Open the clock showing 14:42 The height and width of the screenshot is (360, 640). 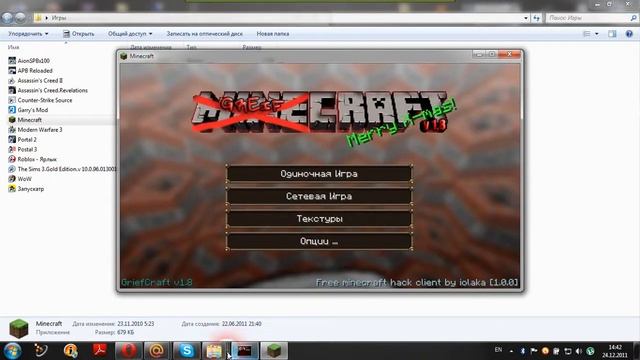[x=615, y=351]
